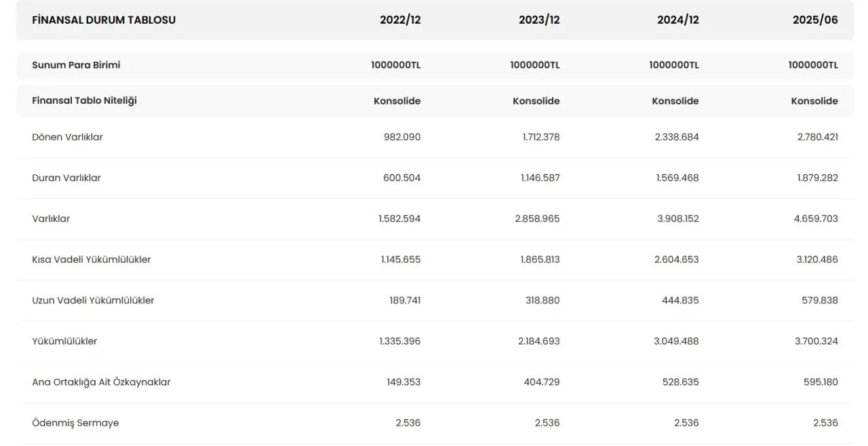Viewport: 868px width, 446px height.
Task: Click the Ödenmiş Sermaye row label
Action: [75, 423]
